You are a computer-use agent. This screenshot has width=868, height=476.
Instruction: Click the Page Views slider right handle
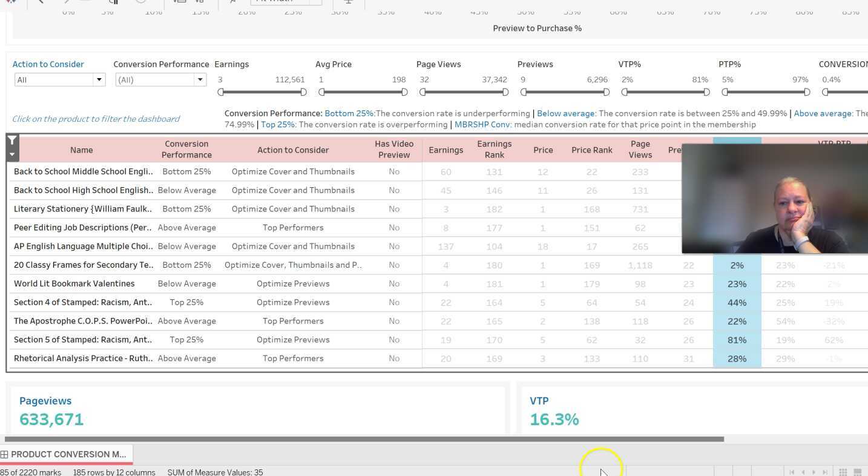[x=505, y=92]
